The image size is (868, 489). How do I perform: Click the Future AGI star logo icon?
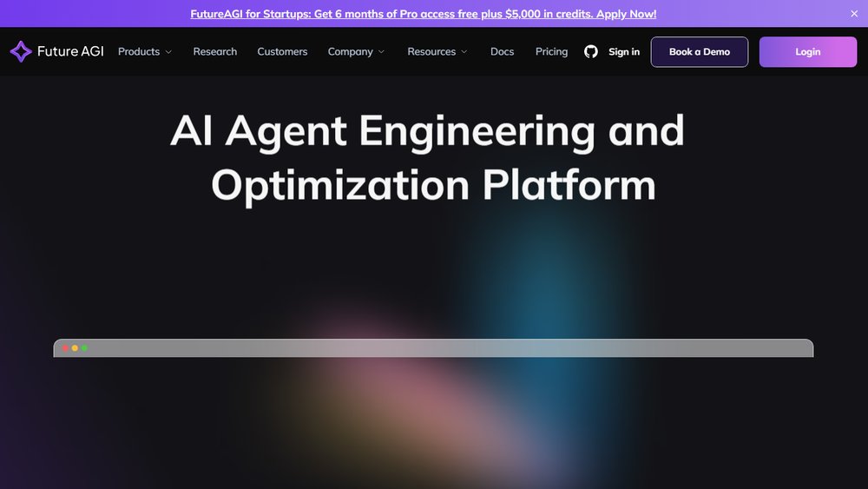point(21,51)
